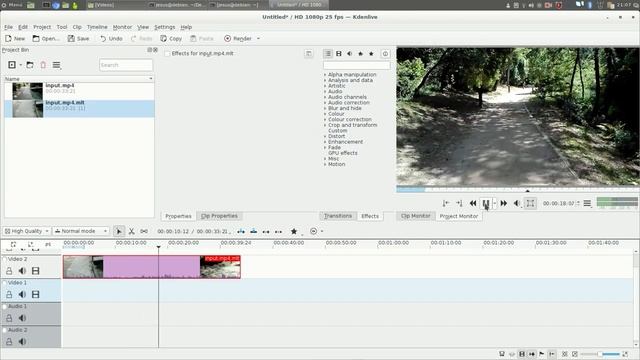Set monitor zone in point

tap(446, 203)
